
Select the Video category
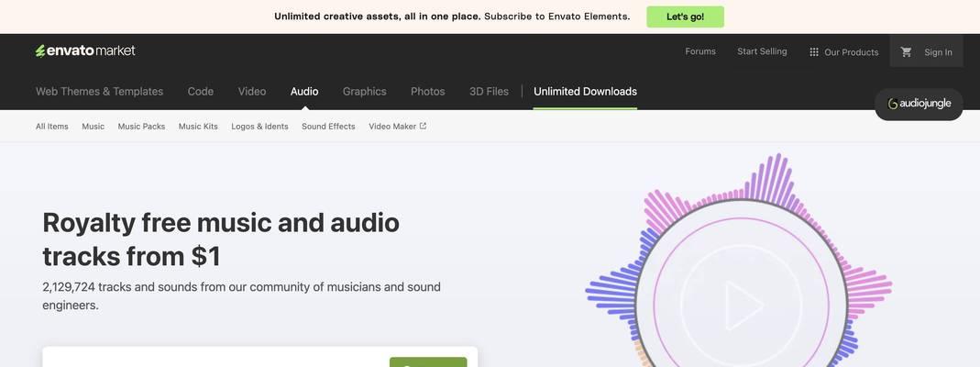click(252, 91)
